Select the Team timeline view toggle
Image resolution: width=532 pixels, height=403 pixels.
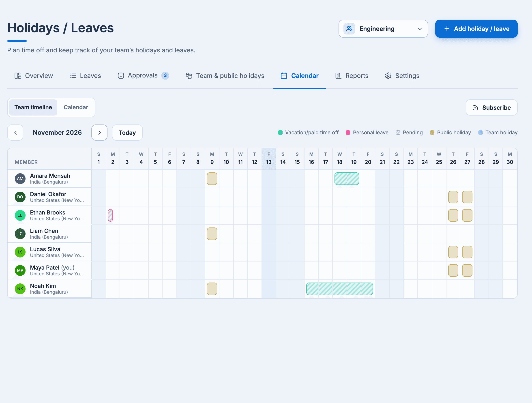(x=33, y=107)
